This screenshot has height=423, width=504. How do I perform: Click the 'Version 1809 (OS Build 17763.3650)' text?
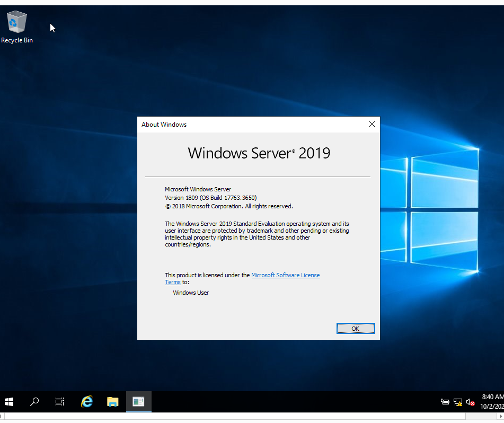tap(211, 198)
